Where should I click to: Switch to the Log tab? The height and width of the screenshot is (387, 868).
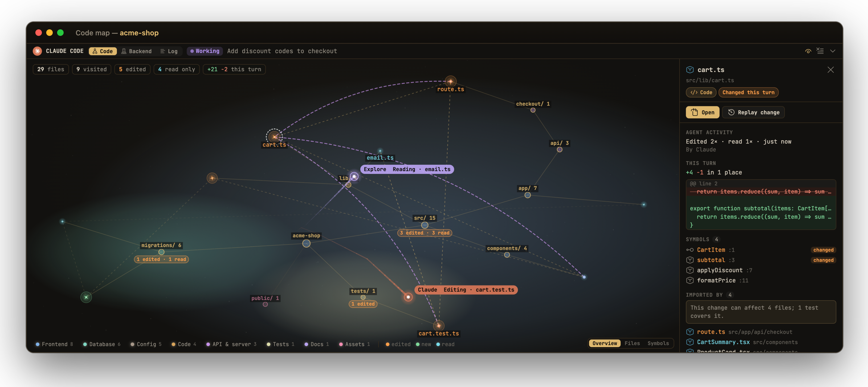coord(169,51)
